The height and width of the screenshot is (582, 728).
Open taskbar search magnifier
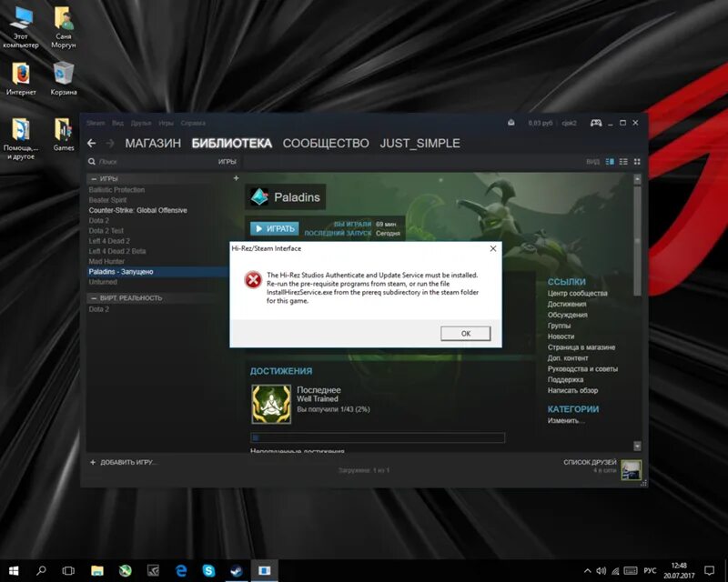(x=41, y=570)
